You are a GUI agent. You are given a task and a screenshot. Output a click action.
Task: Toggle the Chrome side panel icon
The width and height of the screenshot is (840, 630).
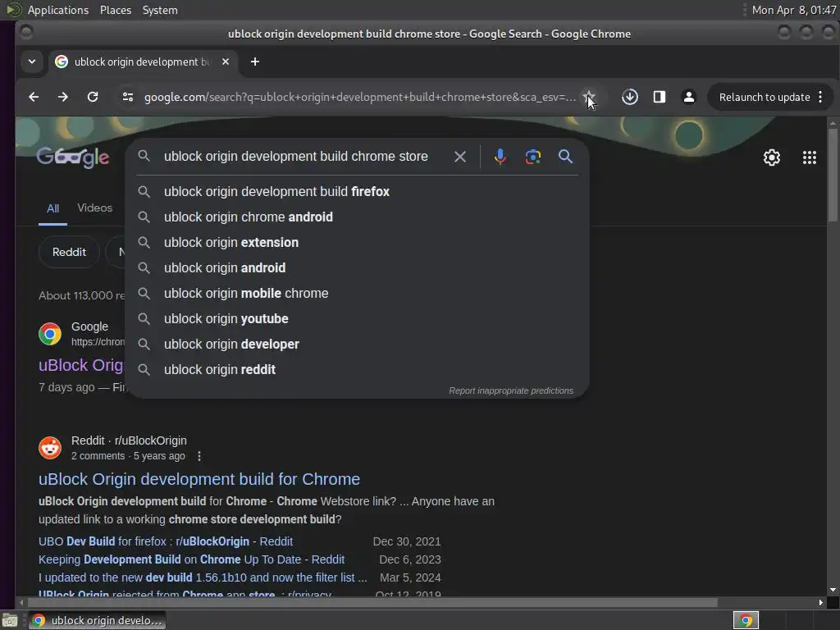(x=659, y=97)
